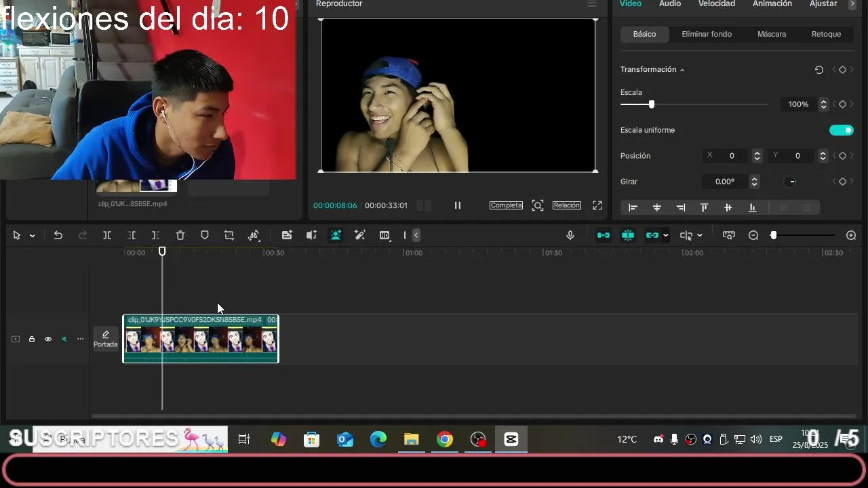Open player fullscreen view

coord(597,205)
